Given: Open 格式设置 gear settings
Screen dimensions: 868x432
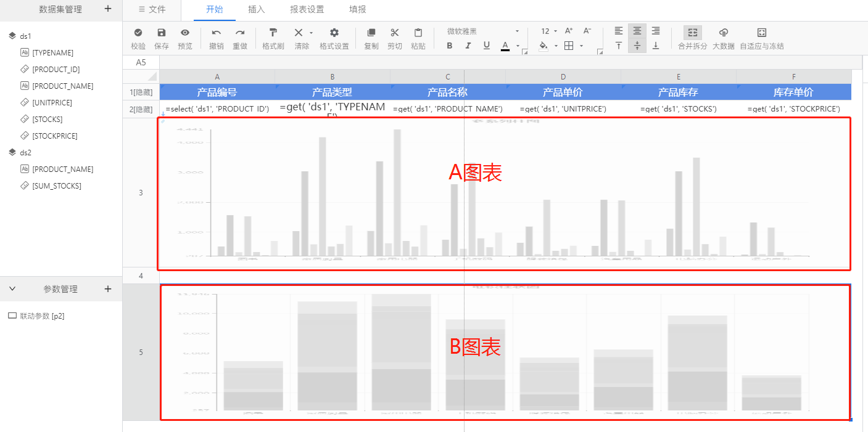Looking at the screenshot, I should coord(334,33).
